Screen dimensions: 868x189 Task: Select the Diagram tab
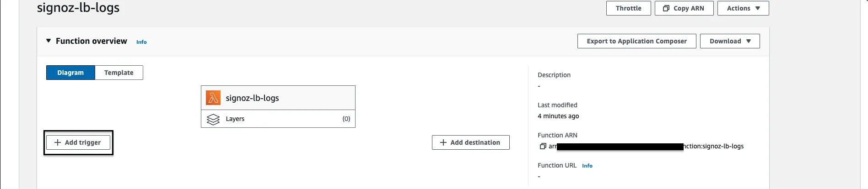click(70, 73)
